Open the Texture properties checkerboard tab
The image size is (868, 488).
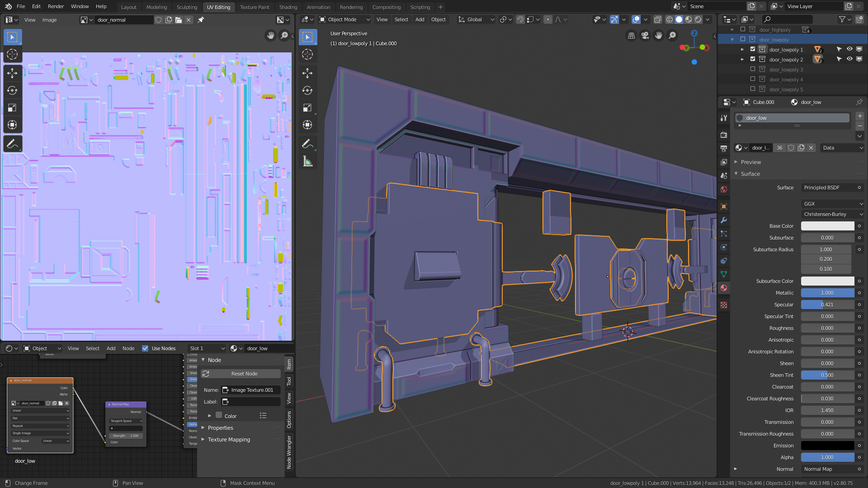[724, 305]
